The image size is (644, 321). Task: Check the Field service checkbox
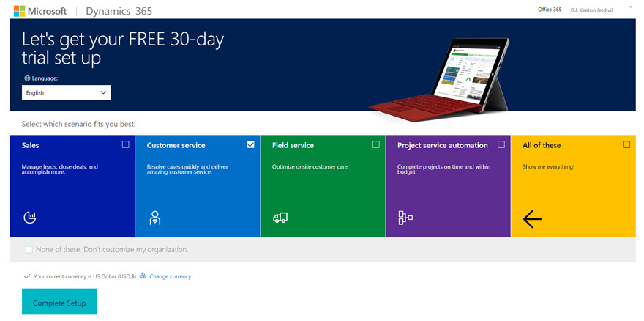[376, 144]
